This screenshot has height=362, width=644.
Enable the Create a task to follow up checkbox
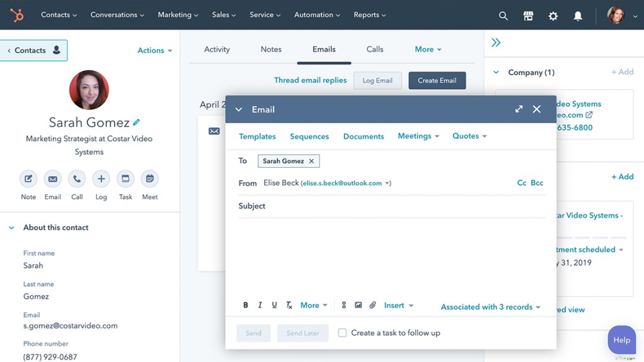341,333
